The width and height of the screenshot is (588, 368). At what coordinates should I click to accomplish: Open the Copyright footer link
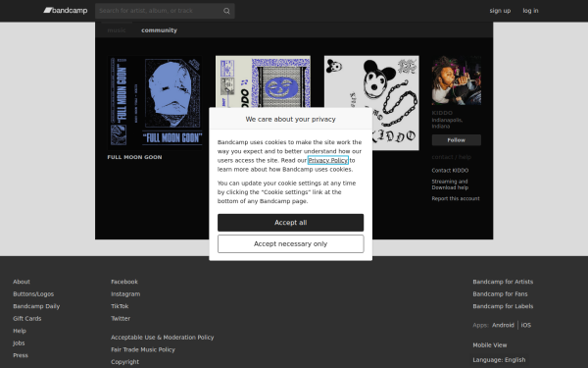124,362
